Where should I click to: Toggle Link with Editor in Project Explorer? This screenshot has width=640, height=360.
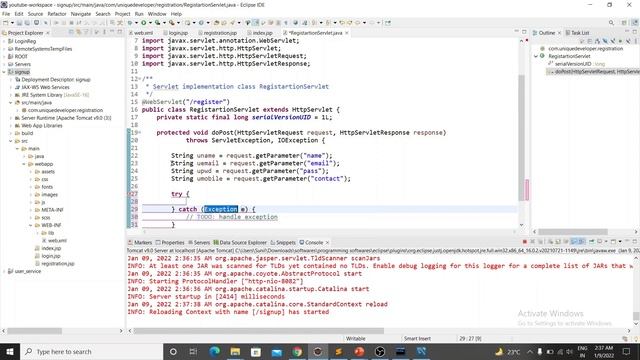[78, 32]
